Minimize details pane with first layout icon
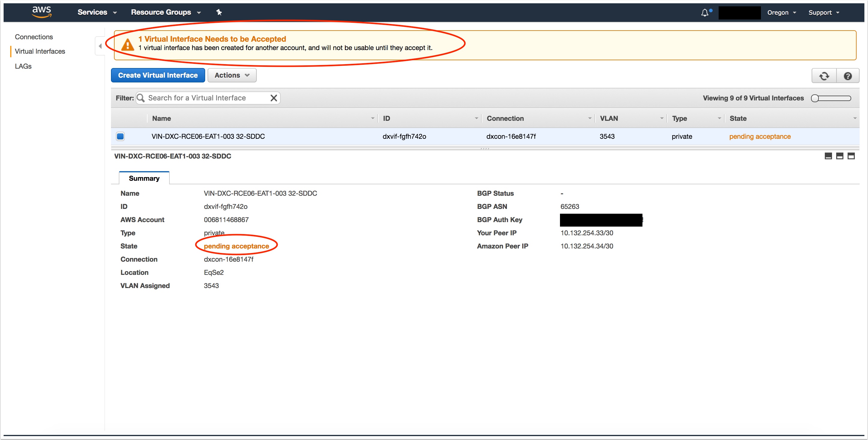 [828, 156]
